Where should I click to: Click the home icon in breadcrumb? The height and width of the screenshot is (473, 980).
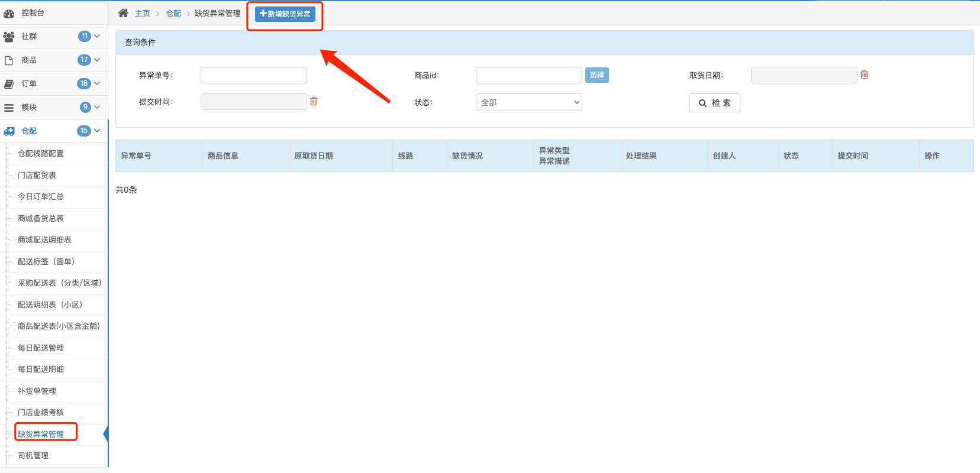pyautogui.click(x=123, y=13)
